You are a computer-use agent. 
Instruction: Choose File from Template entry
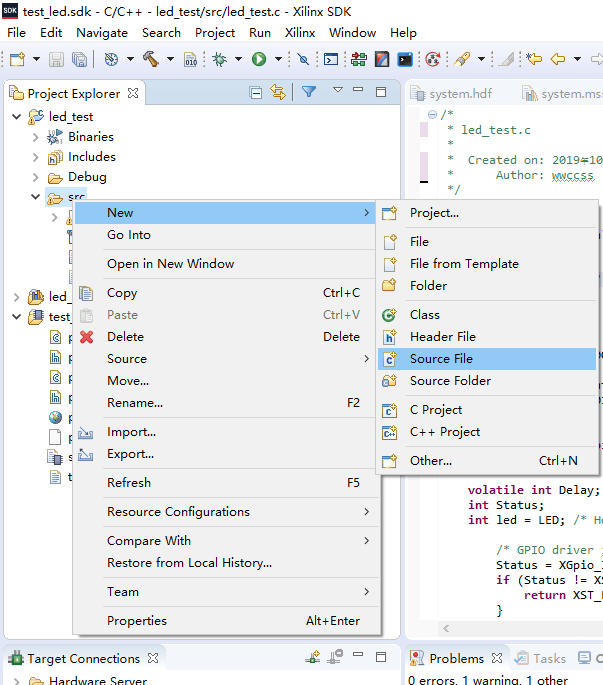(x=487, y=264)
